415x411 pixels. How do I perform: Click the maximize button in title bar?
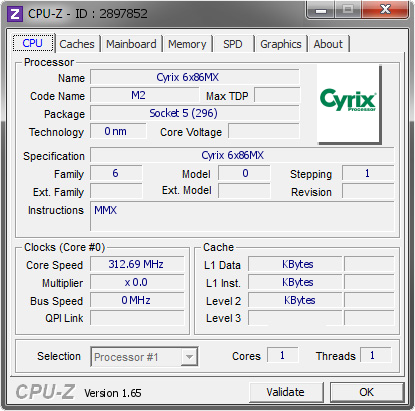click(x=348, y=10)
